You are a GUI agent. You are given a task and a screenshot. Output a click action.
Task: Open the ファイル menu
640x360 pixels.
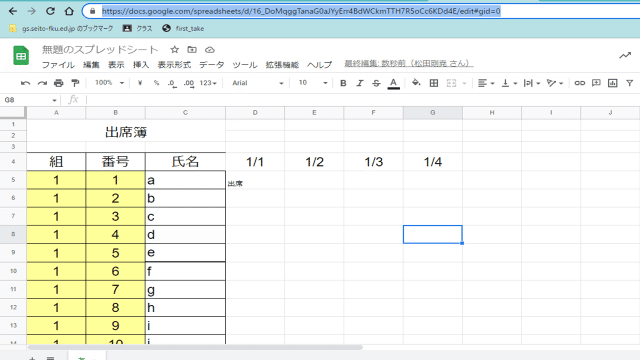pos(58,65)
